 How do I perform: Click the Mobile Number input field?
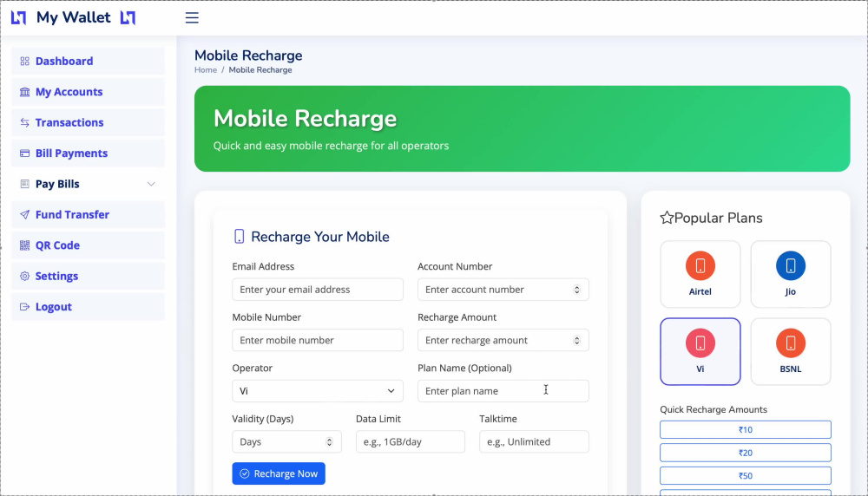coord(318,341)
